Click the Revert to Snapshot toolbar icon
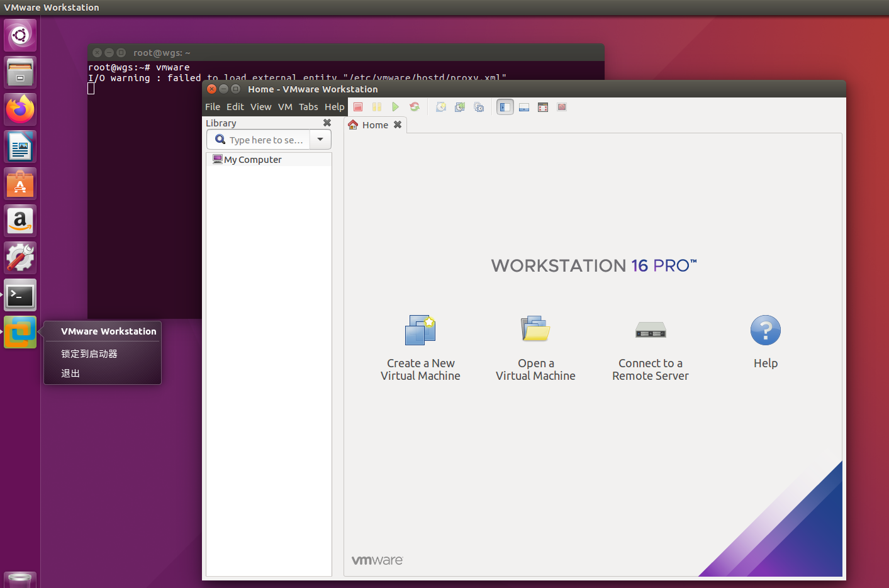889x588 pixels. tap(460, 107)
